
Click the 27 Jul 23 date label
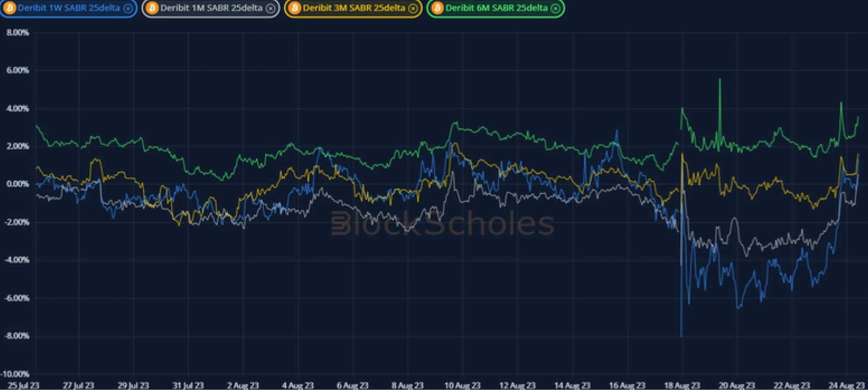click(x=79, y=385)
